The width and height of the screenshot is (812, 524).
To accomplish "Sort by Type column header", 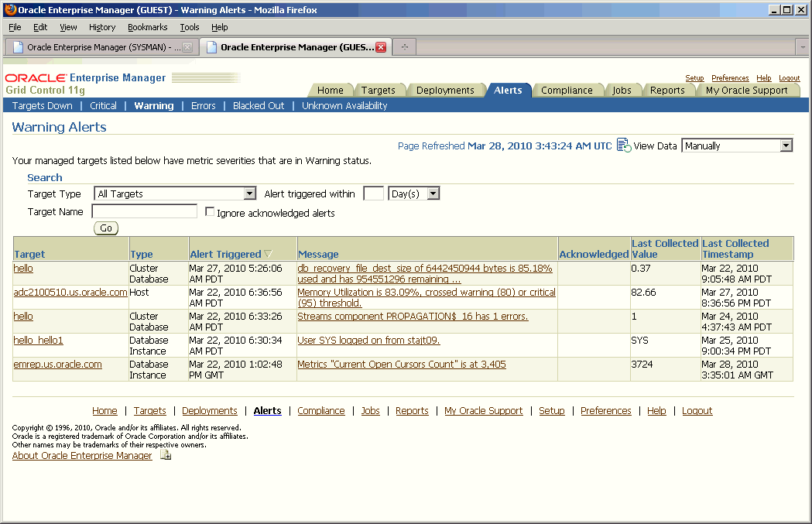I will pyautogui.click(x=142, y=254).
